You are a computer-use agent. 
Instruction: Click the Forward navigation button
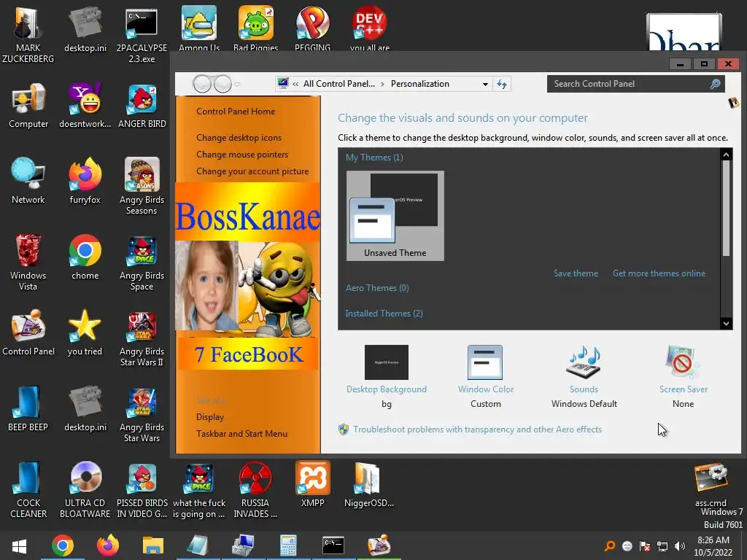pos(222,85)
